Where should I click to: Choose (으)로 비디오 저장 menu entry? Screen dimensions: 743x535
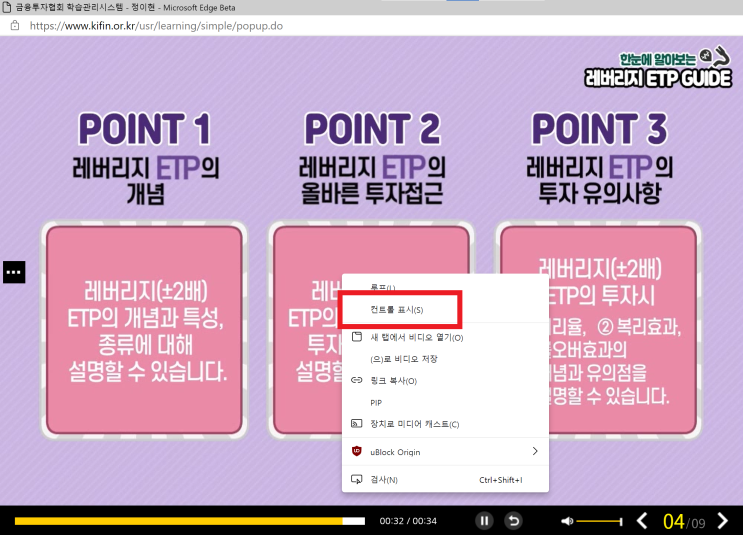pos(445,359)
